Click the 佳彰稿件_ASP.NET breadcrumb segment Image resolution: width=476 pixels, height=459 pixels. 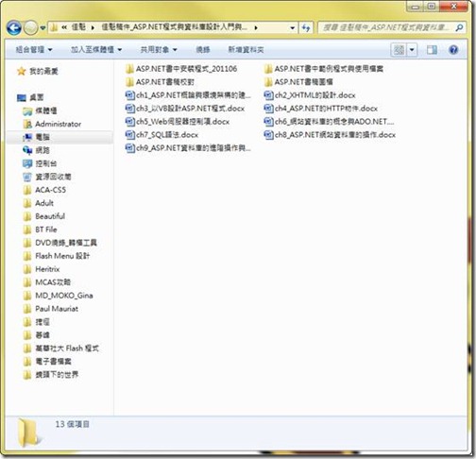click(x=175, y=27)
